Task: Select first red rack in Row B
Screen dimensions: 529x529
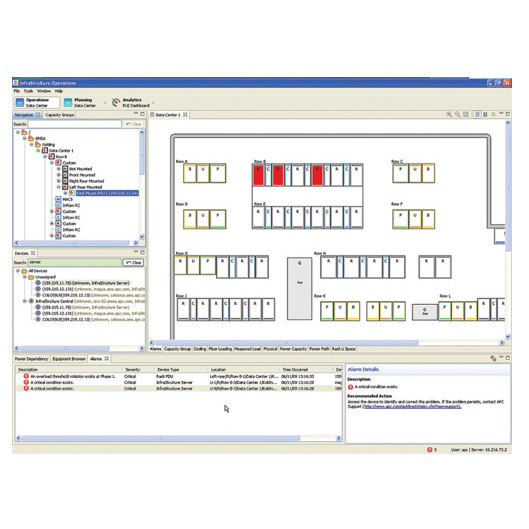Action: pos(258,175)
